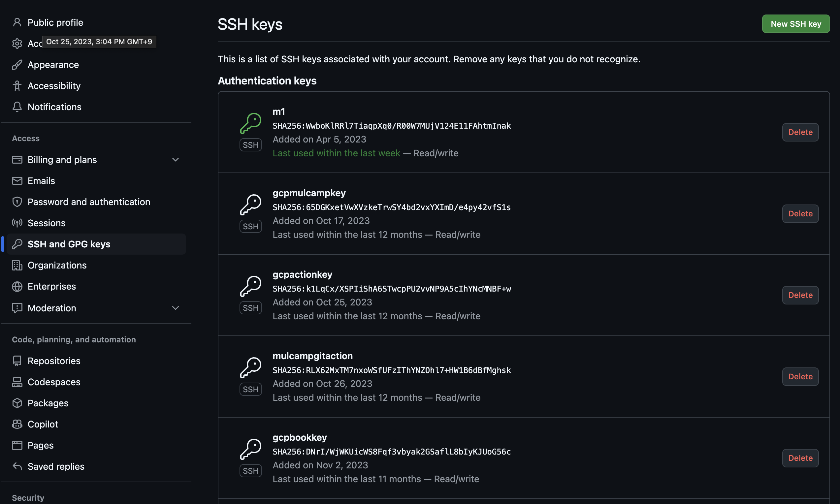Click the Copilot icon
The width and height of the screenshot is (840, 504).
[x=17, y=424]
